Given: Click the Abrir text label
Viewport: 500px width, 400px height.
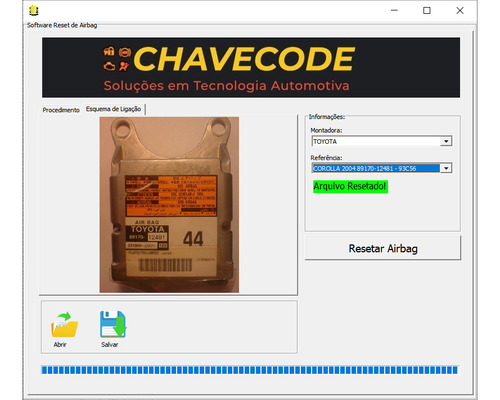Looking at the screenshot, I should coord(60,345).
